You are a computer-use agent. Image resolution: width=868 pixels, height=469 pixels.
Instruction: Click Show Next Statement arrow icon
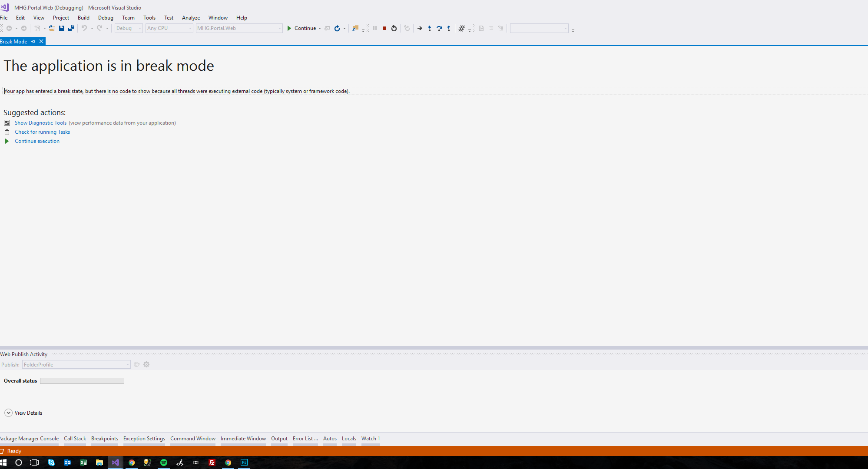click(420, 28)
